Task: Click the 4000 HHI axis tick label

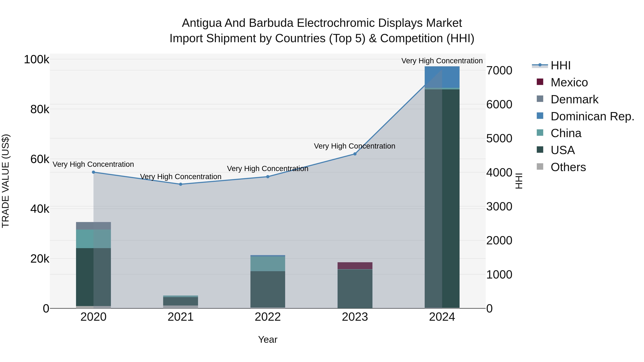Action: click(x=499, y=172)
